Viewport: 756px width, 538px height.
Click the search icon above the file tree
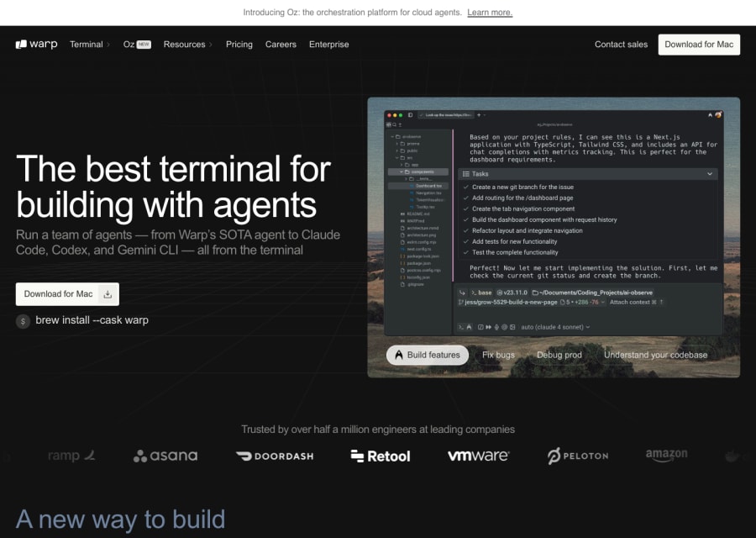pos(395,124)
